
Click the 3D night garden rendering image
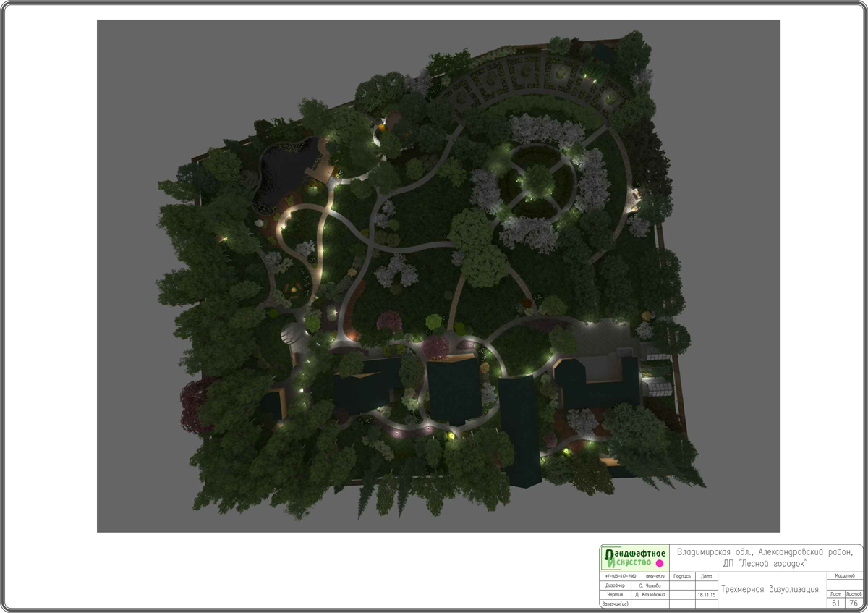click(x=438, y=276)
